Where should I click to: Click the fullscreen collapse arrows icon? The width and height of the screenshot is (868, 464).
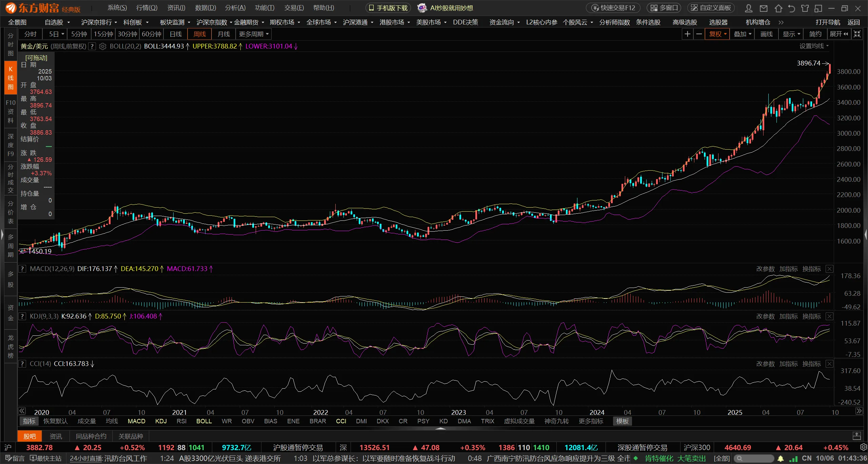click(857, 34)
